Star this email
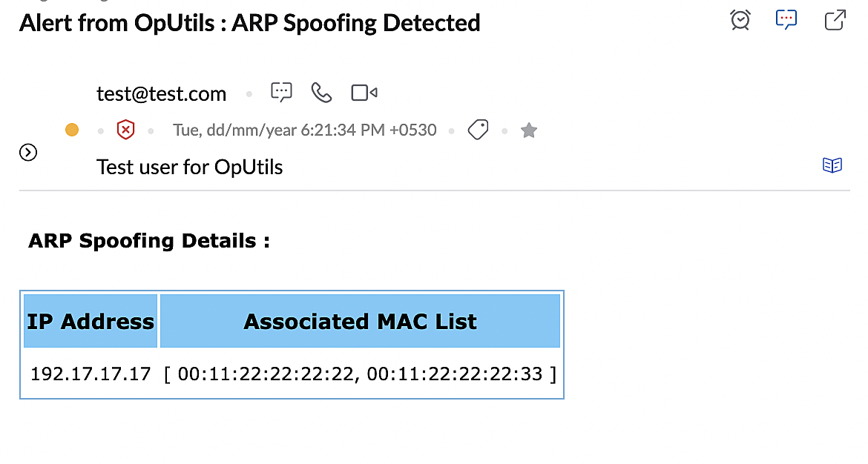Viewport: 868px width, 464px height. [528, 130]
